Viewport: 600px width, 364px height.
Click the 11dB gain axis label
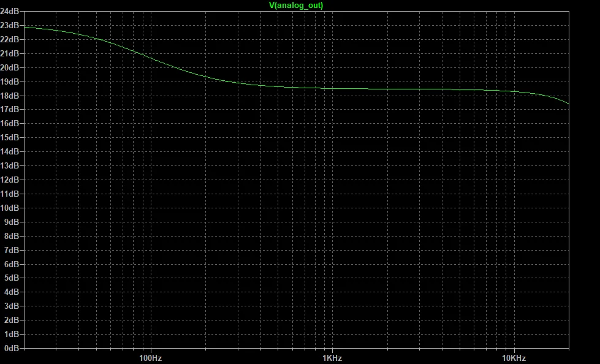coord(10,194)
